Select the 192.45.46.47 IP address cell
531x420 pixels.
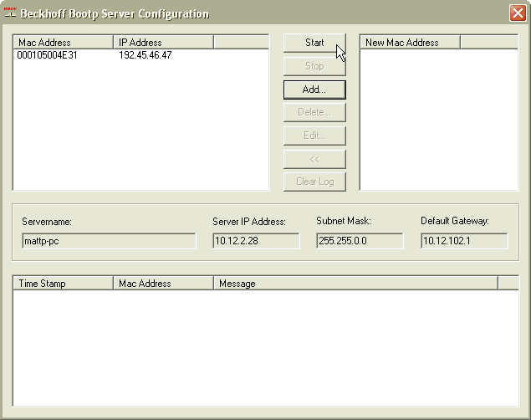(x=146, y=55)
